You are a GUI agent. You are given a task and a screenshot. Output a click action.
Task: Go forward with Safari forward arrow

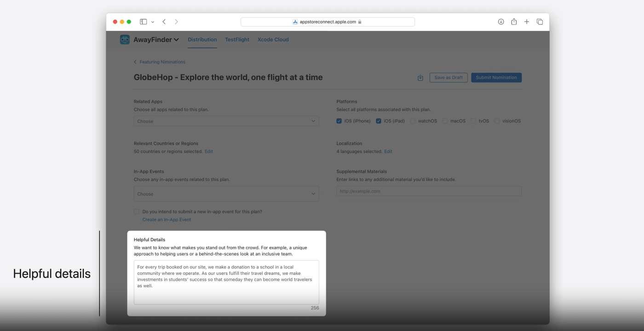coord(176,22)
